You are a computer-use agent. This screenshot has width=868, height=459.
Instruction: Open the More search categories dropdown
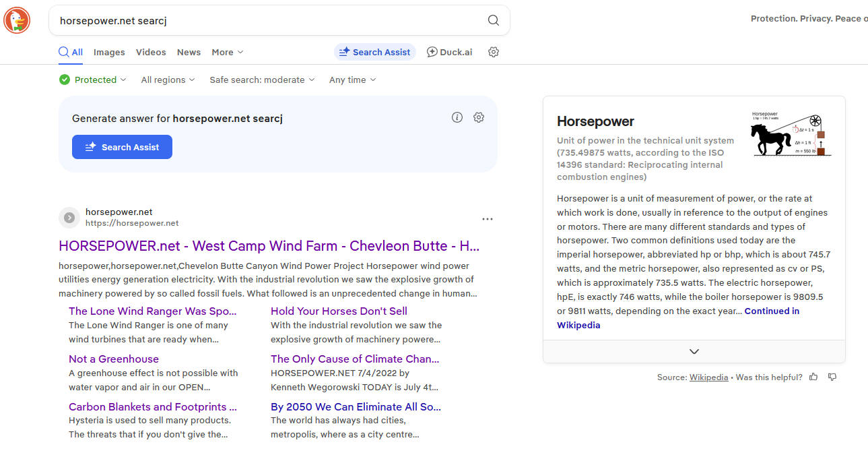click(x=228, y=52)
